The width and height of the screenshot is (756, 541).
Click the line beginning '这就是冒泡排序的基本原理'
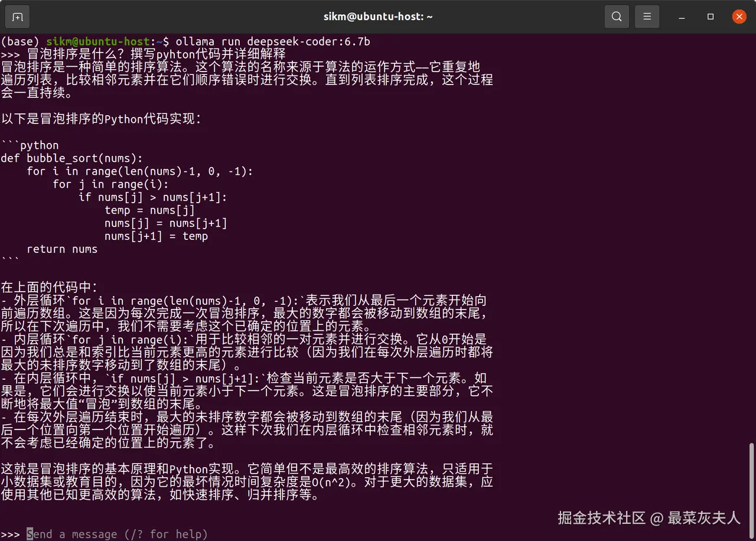click(247, 470)
